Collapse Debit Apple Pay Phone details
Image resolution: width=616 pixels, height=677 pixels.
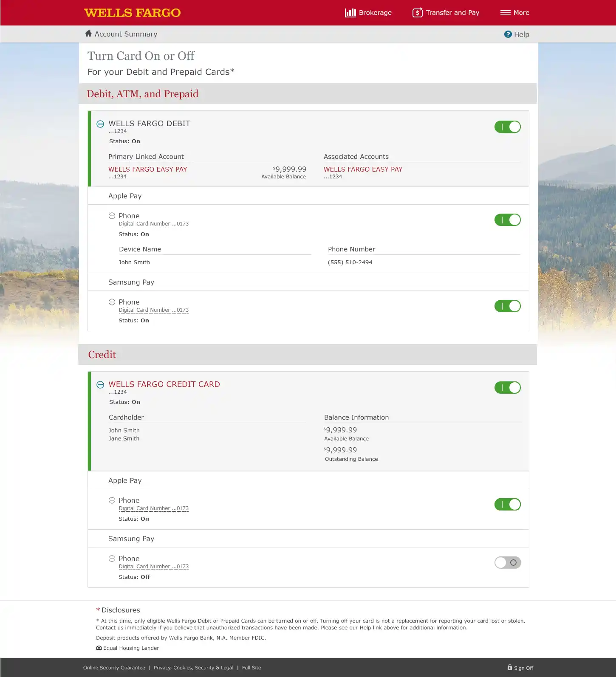[x=112, y=216]
